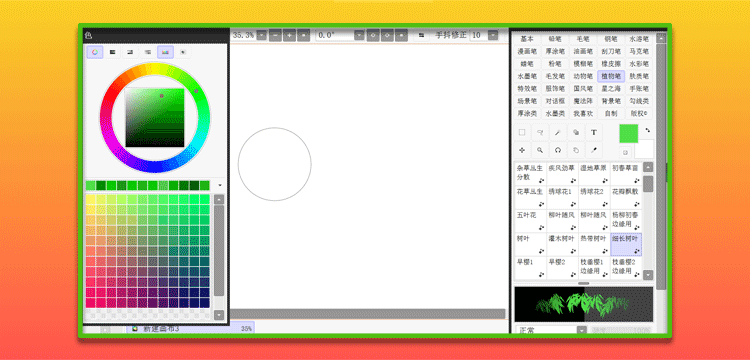Select the zoom magnifier tool
The image size is (750, 360).
540,150
